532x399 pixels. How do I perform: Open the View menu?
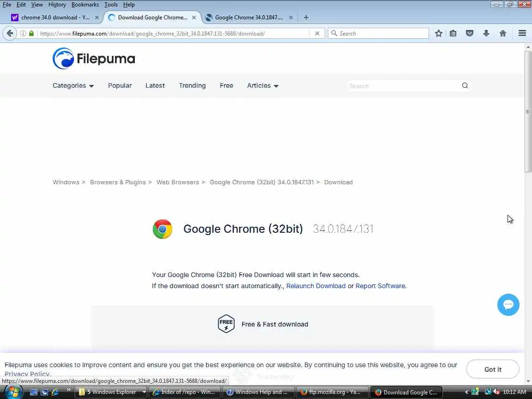(x=37, y=5)
